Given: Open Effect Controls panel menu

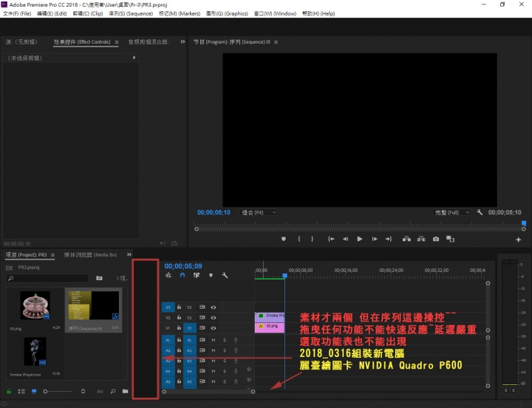Looking at the screenshot, I should click(x=117, y=42).
